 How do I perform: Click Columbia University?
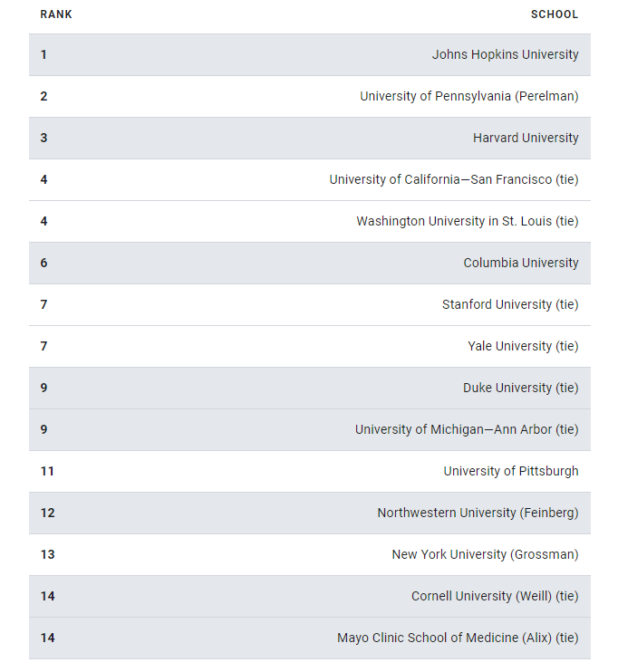520,263
